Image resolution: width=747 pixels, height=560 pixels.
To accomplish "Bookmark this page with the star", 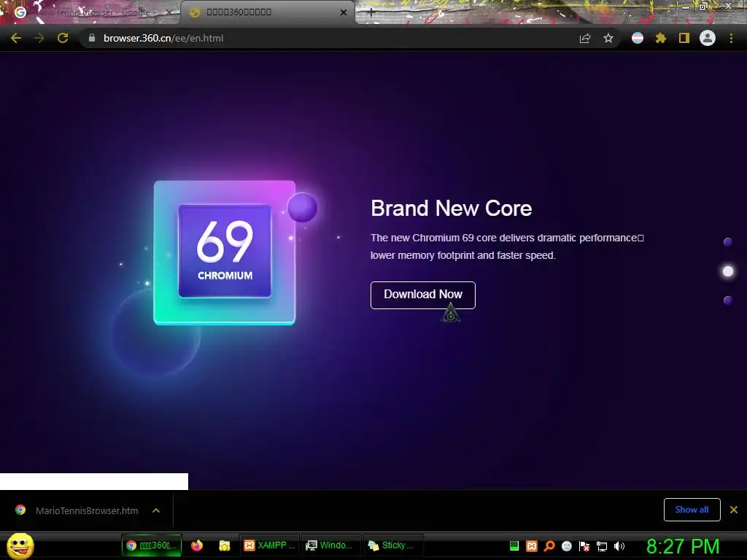I will click(608, 38).
